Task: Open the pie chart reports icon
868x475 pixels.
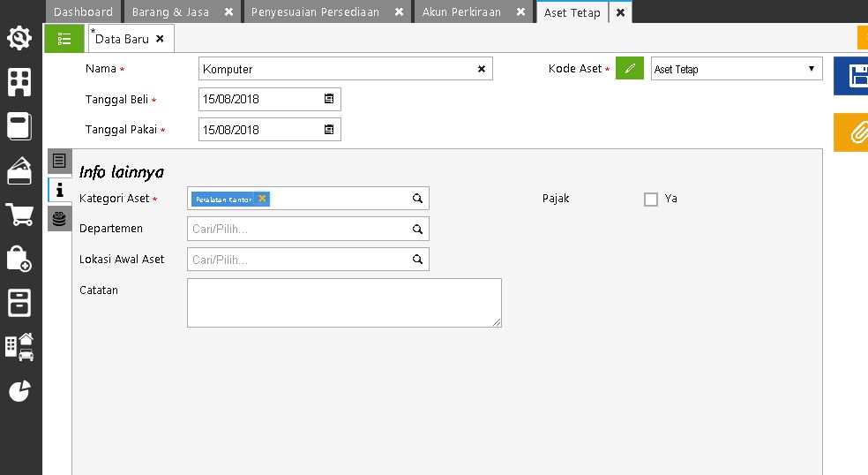Action: pos(19,391)
